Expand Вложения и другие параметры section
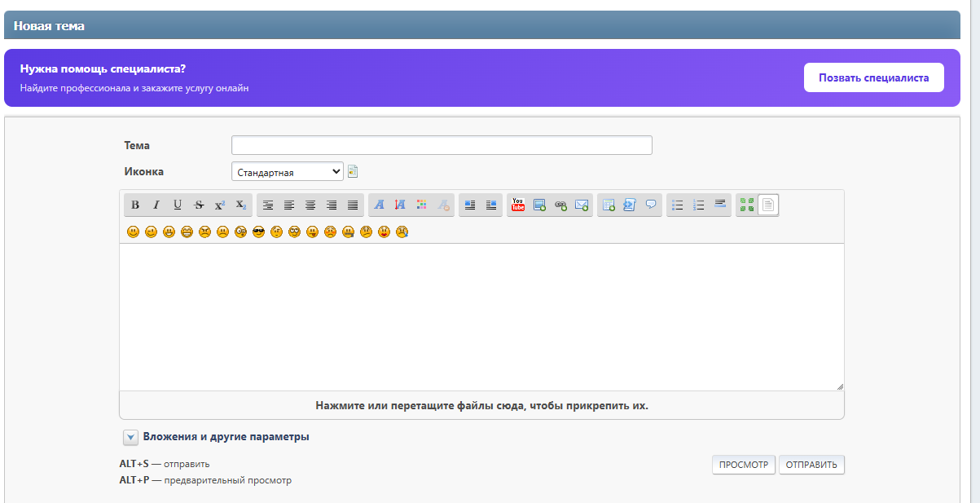Screen dimensions: 980x503 (131, 438)
